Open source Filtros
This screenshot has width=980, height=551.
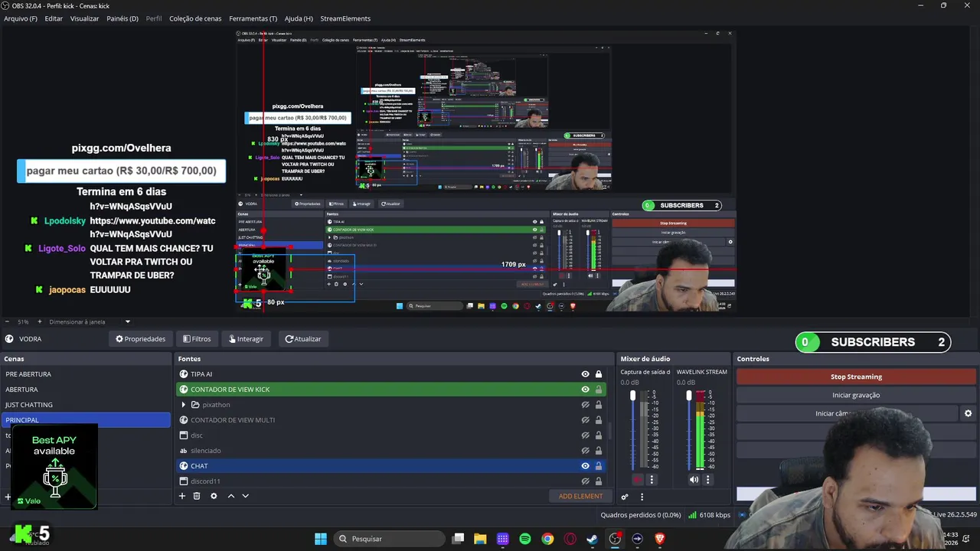pyautogui.click(x=197, y=339)
